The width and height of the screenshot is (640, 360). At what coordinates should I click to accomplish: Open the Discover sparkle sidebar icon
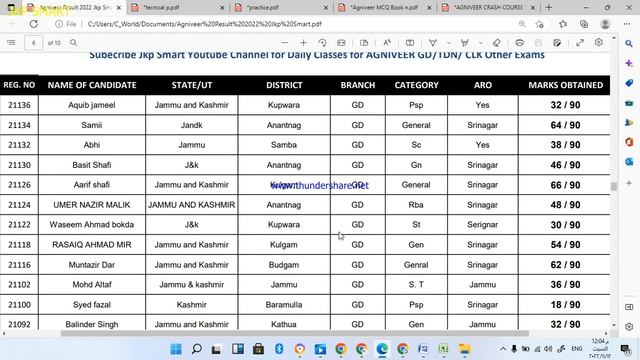click(629, 63)
